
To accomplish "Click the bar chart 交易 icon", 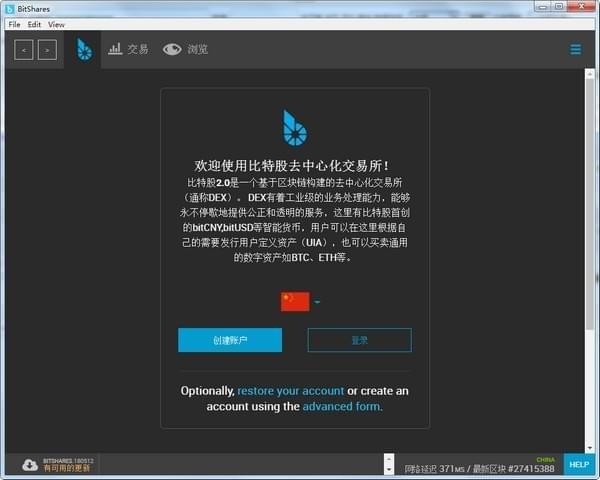I will (115, 48).
